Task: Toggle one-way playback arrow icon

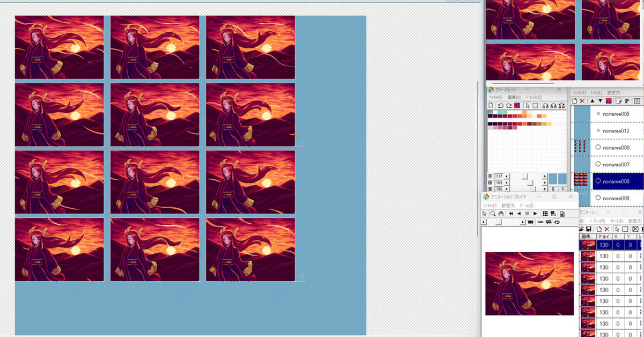Action: (x=540, y=222)
